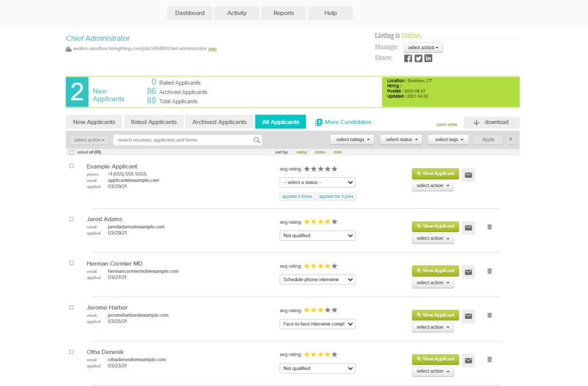Check the box beside Jerome Harber
This screenshot has width=588, height=386.
[72, 307]
